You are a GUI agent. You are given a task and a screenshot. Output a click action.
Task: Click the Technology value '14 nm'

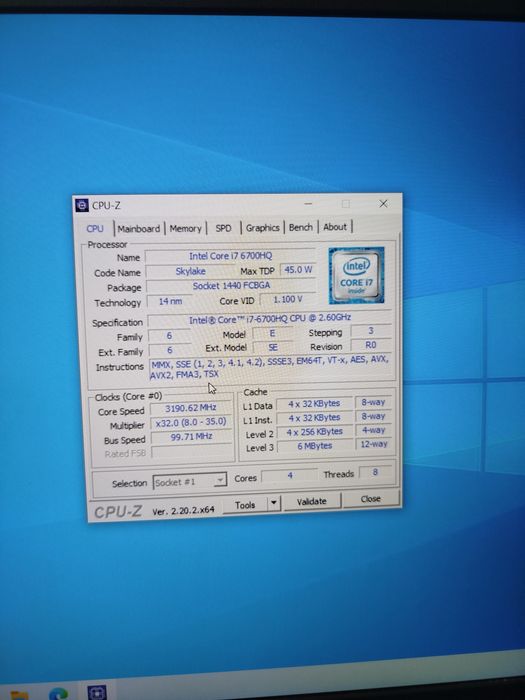click(170, 301)
